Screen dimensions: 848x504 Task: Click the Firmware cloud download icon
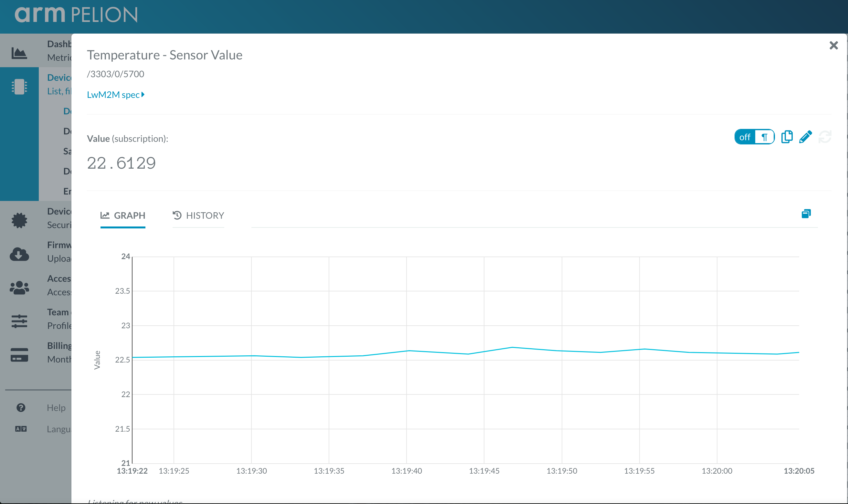click(19, 254)
